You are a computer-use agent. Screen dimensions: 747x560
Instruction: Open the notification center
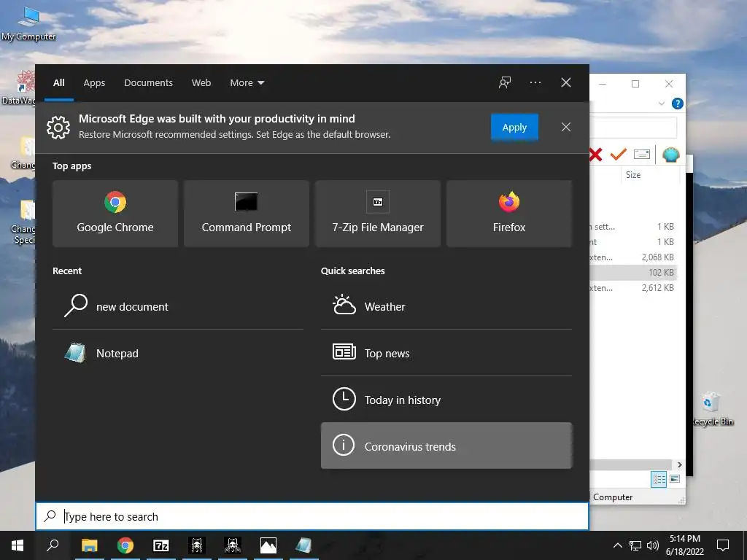tap(723, 545)
